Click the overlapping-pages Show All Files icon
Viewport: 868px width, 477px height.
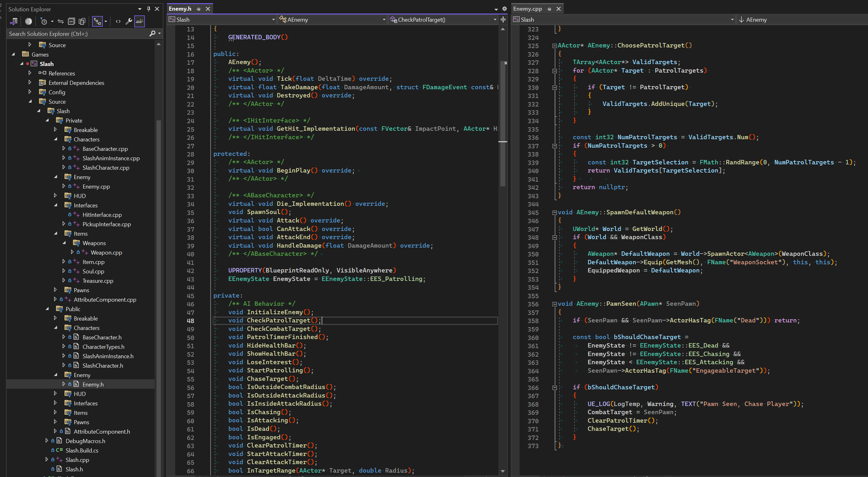pyautogui.click(x=82, y=22)
